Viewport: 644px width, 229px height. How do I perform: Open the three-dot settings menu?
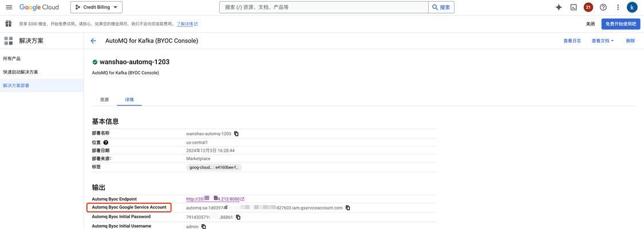click(x=618, y=7)
